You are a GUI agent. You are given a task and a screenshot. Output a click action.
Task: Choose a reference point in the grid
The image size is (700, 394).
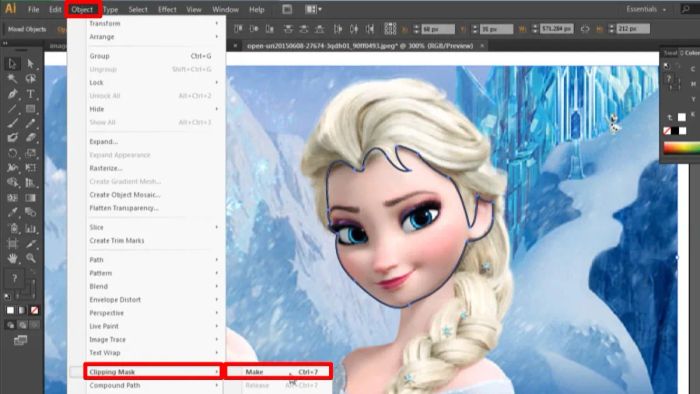point(390,29)
